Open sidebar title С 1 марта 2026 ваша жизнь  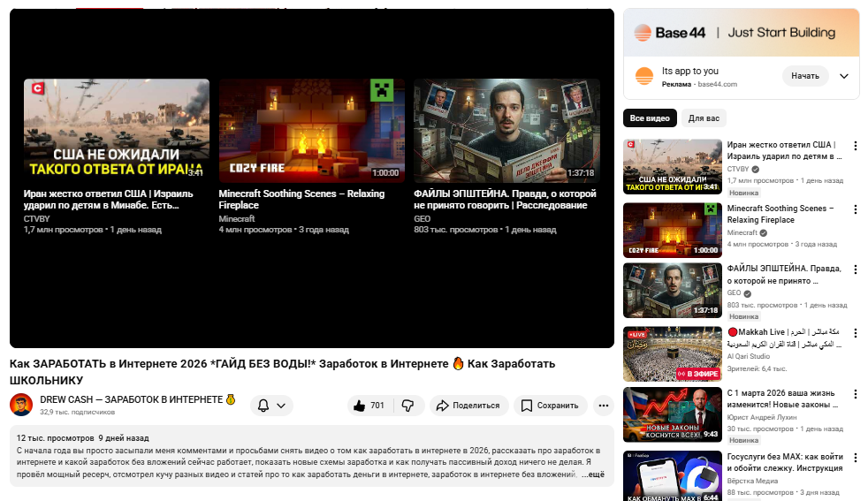pyautogui.click(x=782, y=399)
